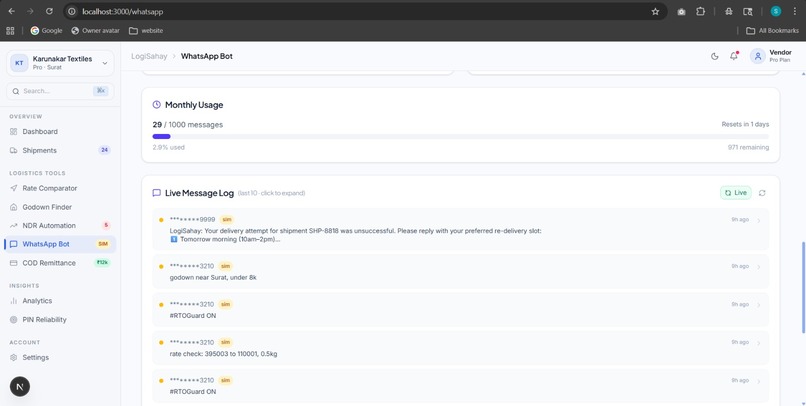
Task: Open COD Remittance page
Action: tap(60, 263)
